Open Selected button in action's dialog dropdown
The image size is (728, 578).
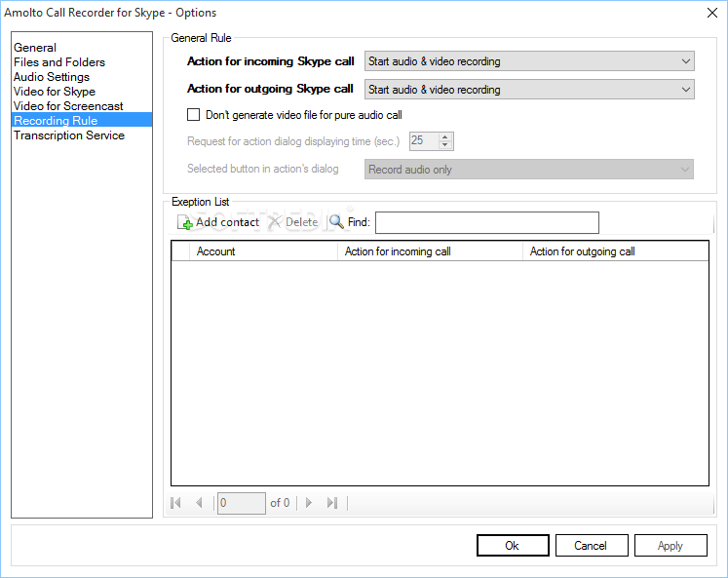point(529,170)
